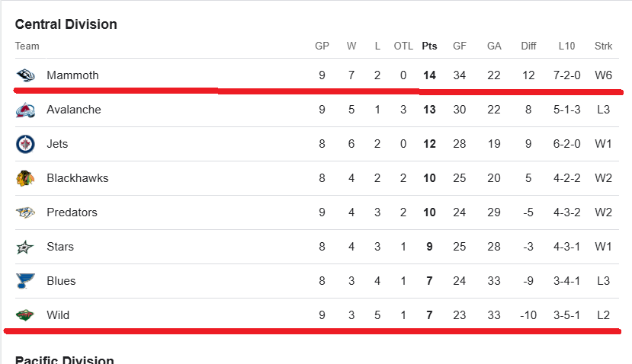Click the Strk column header
The image size is (632, 364).
click(603, 46)
